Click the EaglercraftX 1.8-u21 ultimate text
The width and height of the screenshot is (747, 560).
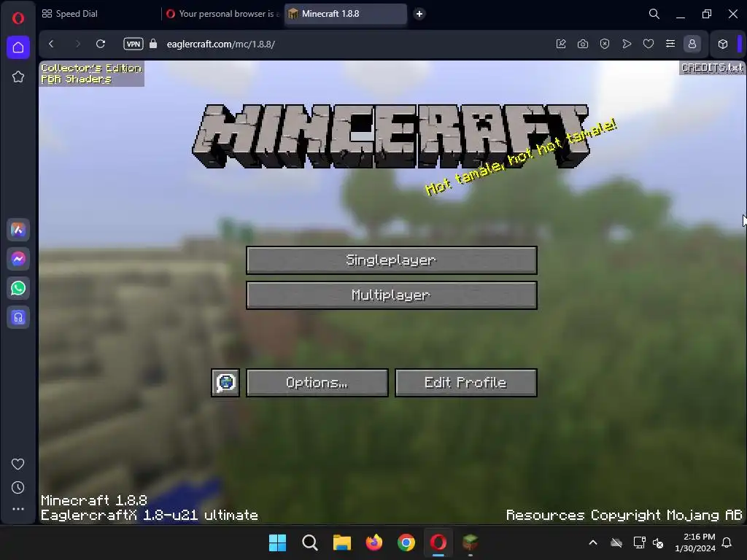tap(149, 515)
